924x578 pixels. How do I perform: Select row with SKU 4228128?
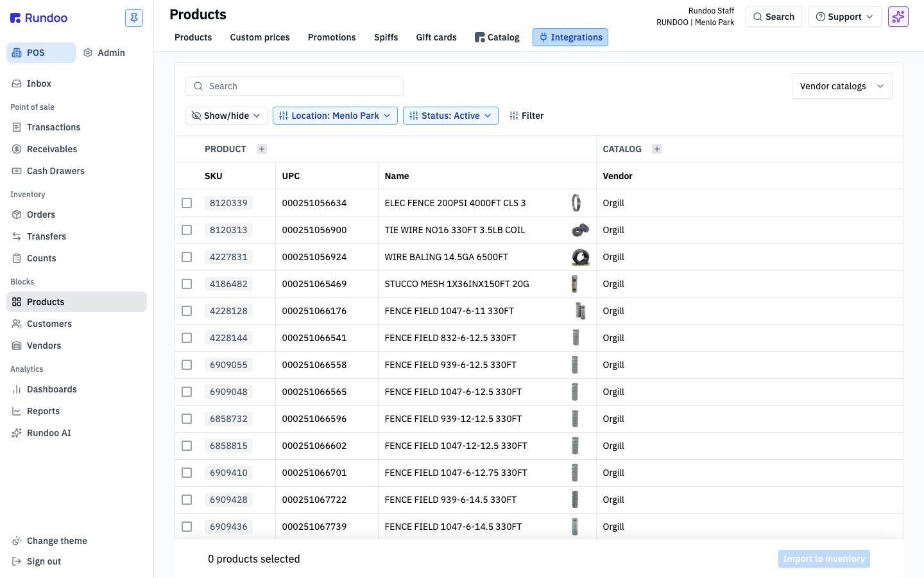tap(187, 311)
